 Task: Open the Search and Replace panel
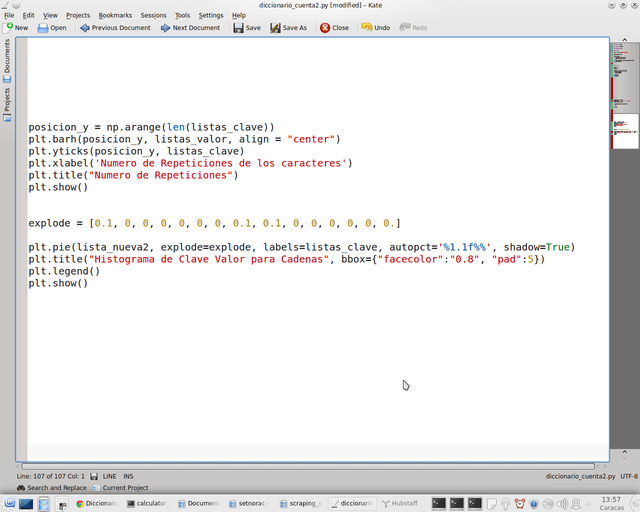coord(52,488)
